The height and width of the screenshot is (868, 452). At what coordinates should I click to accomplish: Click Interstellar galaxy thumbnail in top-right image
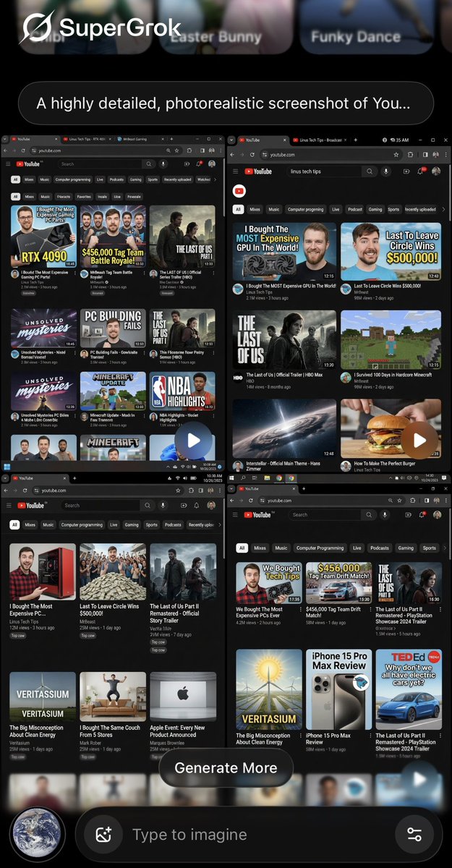pyautogui.click(x=284, y=428)
